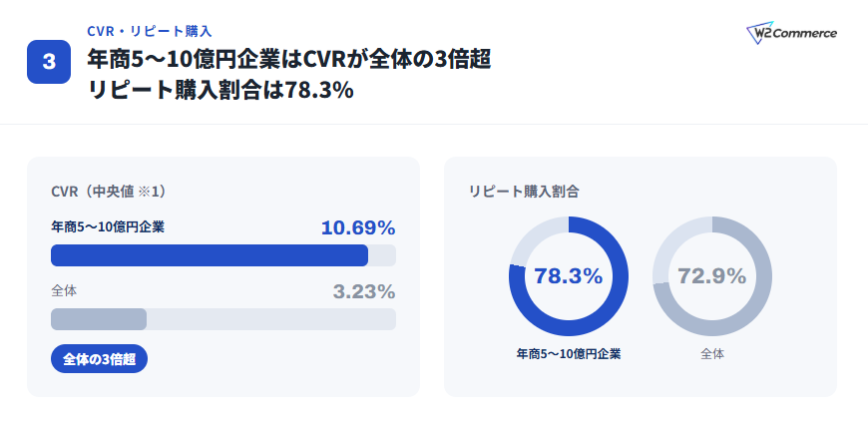This screenshot has width=868, height=427.
Task: Click the 10.69% CVR value
Action: (358, 227)
